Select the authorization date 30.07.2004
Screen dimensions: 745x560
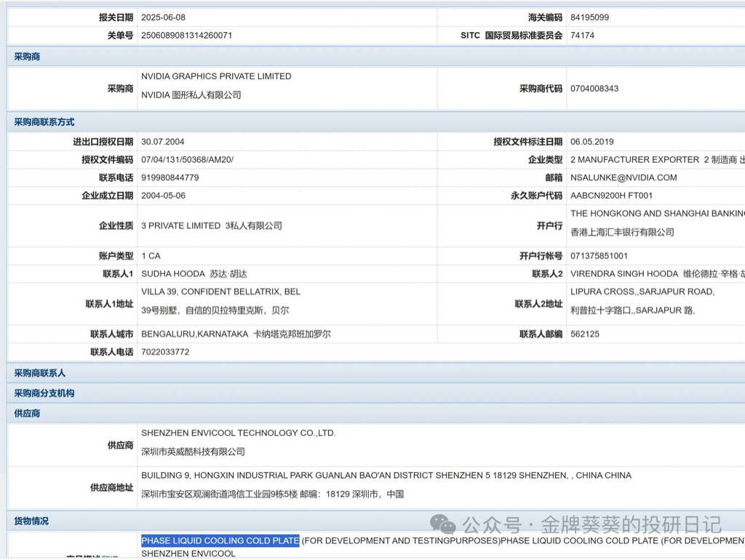pyautogui.click(x=162, y=142)
